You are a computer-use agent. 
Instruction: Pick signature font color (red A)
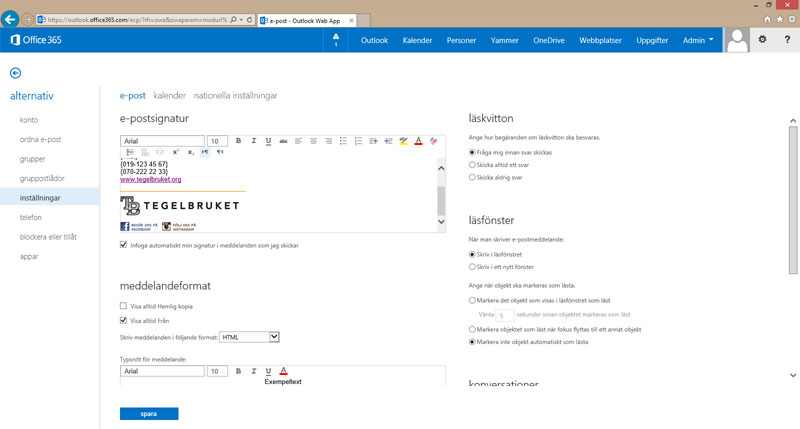coord(418,141)
